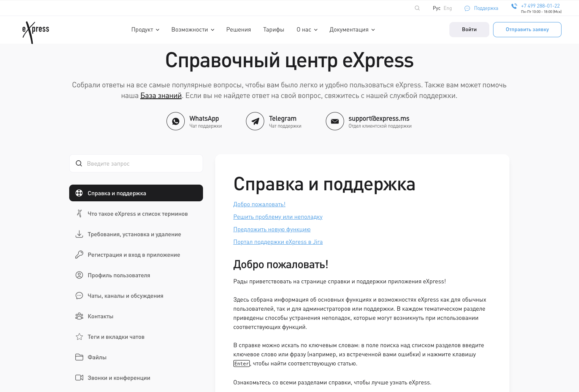Expand the Документация dropdown menu
Screen dimensions: 579x392
pos(352,30)
